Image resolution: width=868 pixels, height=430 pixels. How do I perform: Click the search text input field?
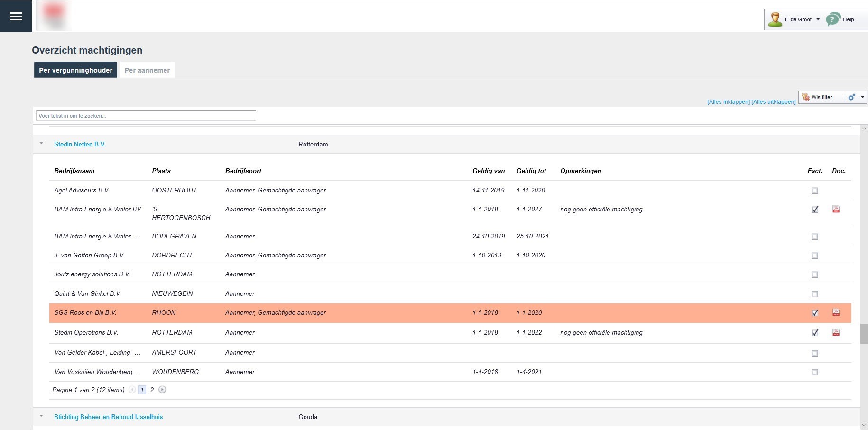[x=146, y=116]
